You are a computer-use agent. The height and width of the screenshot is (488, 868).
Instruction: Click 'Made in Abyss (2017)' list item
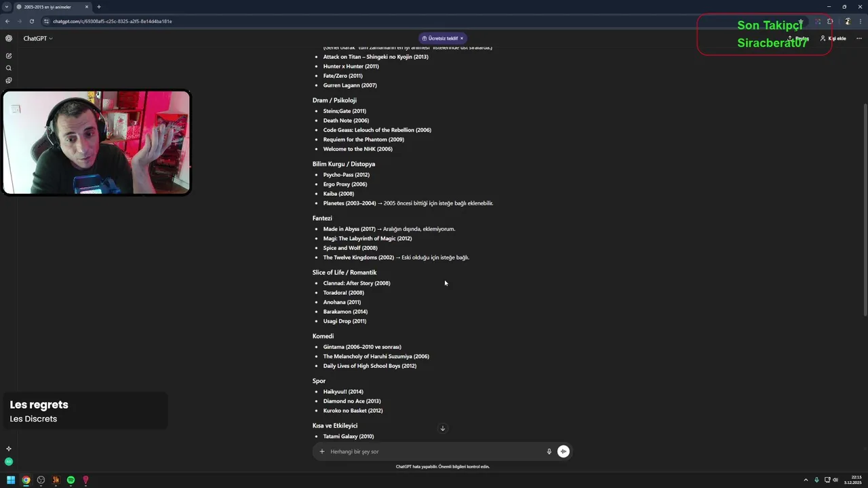pyautogui.click(x=349, y=229)
